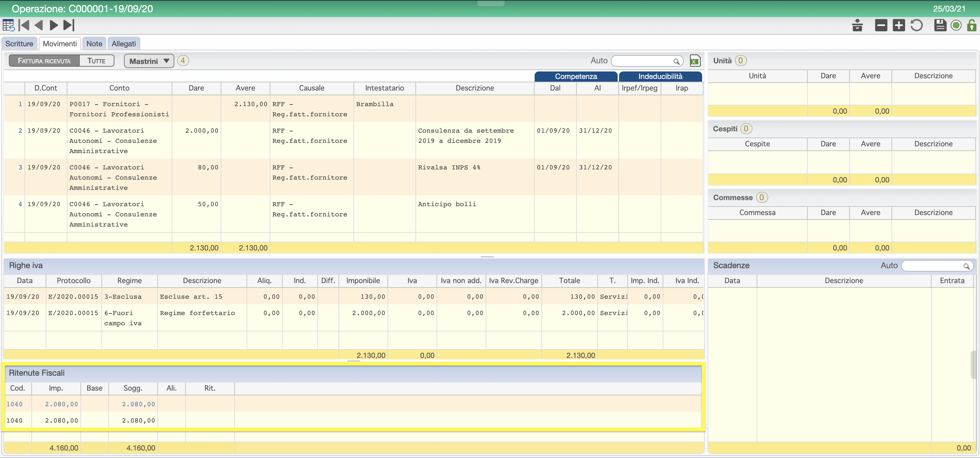Screen dimensions: 980x458
Task: Open the Mastrini dropdown
Action: 149,61
